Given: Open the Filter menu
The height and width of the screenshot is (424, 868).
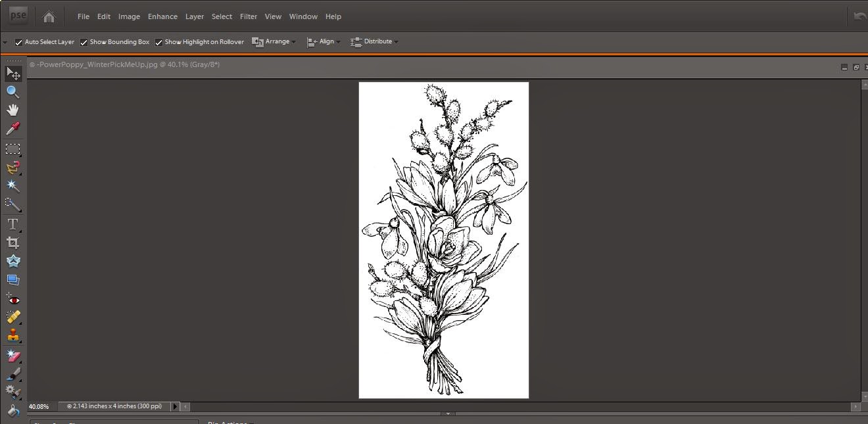Looking at the screenshot, I should pyautogui.click(x=249, y=16).
